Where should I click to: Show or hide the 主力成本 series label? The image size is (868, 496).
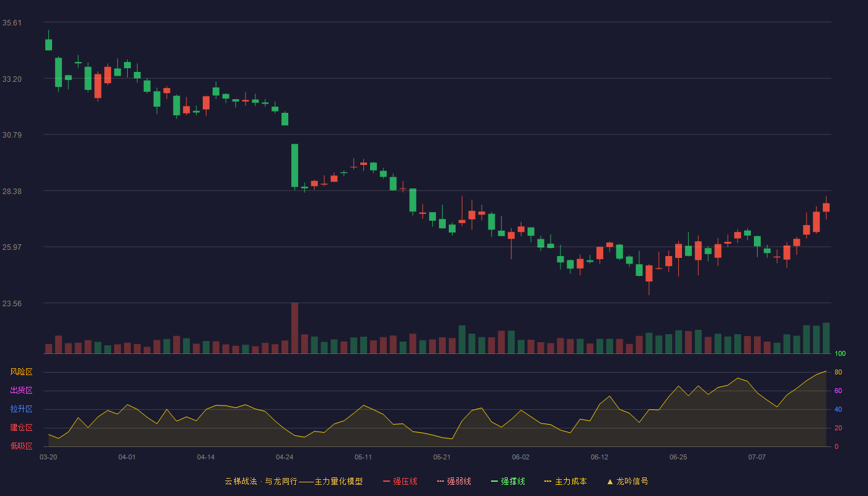coord(571,481)
